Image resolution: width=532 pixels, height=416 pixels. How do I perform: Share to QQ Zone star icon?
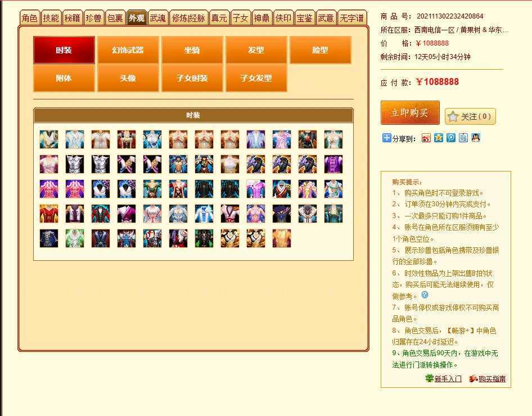(438, 138)
